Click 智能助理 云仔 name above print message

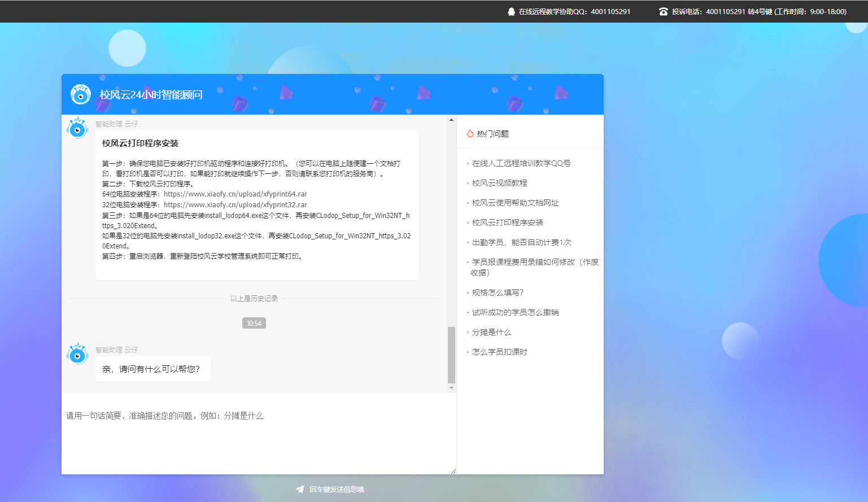[116, 124]
